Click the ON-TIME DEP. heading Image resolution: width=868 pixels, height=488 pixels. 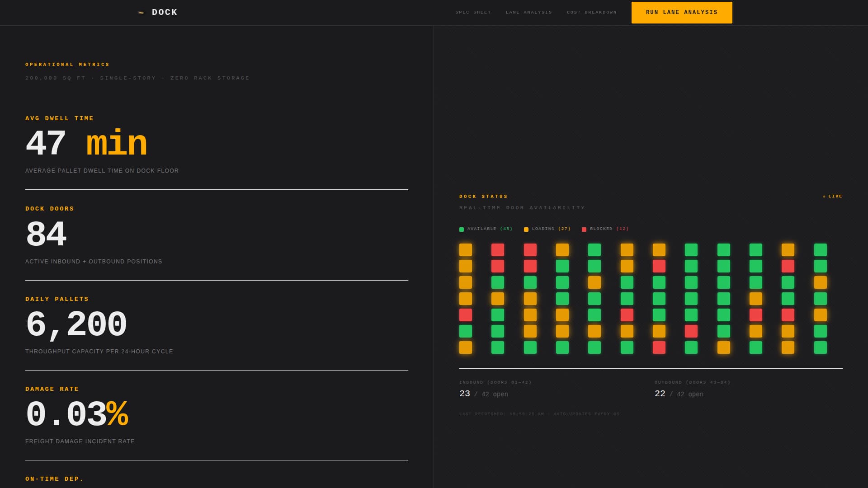(x=55, y=479)
